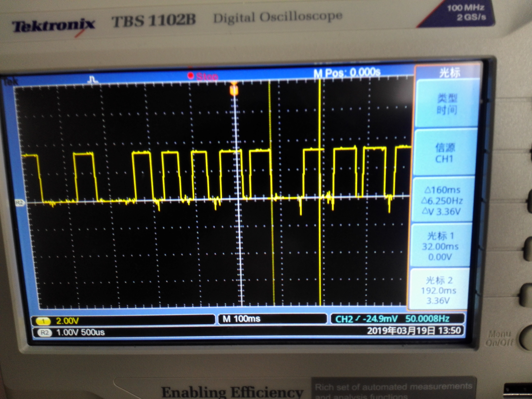Click the 光标 menu title

[x=449, y=72]
